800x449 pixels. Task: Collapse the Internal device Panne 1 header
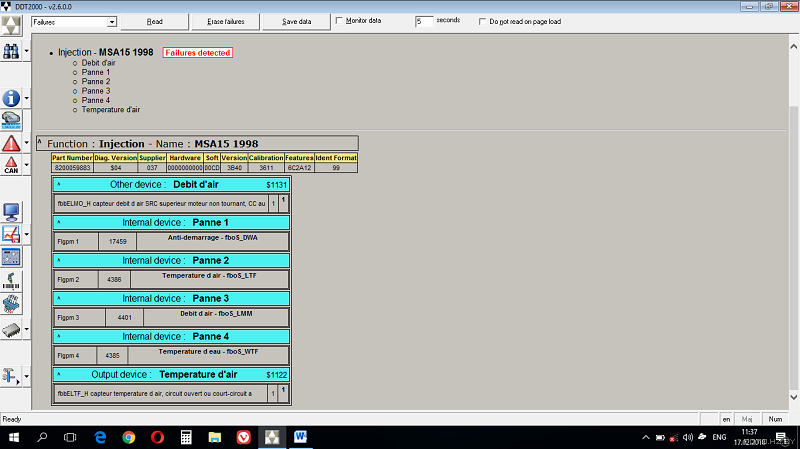coord(59,222)
